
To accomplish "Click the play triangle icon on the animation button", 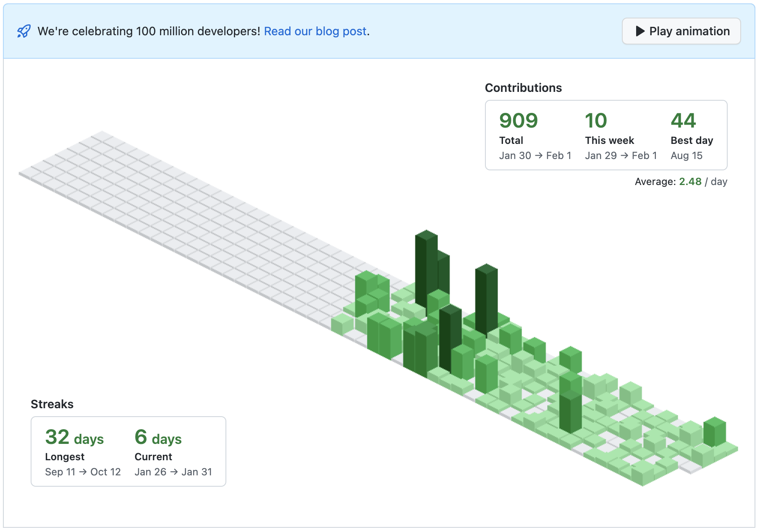I will pos(640,31).
